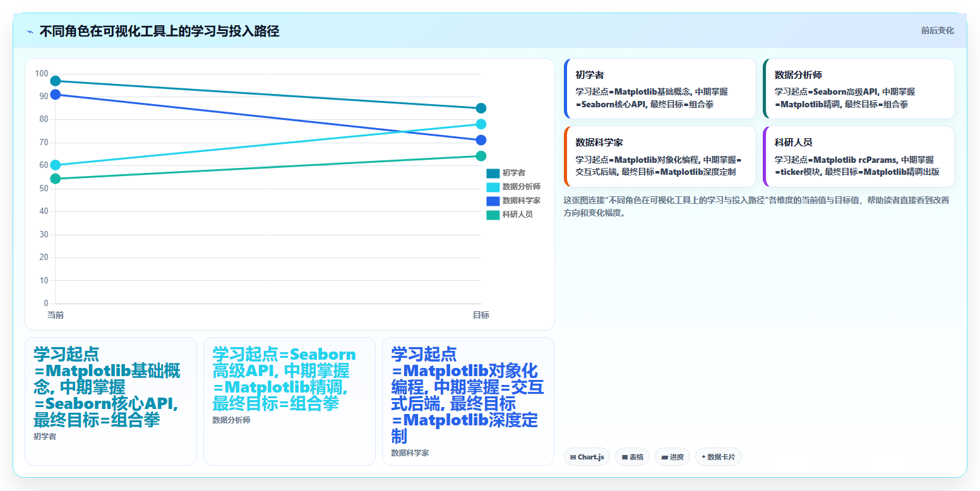Click the 数据分析师 data point at 当前

56,165
